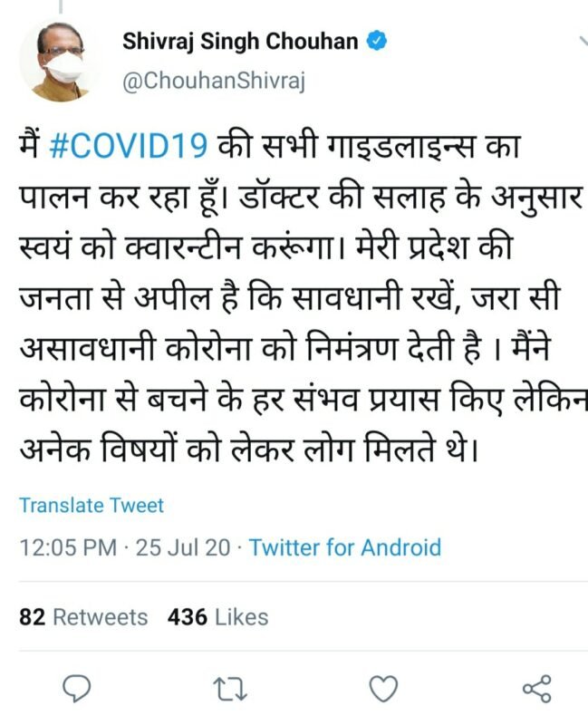Image resolution: width=588 pixels, height=725 pixels.
Task: Click the Hindi tweet body text
Action: click(x=303, y=297)
